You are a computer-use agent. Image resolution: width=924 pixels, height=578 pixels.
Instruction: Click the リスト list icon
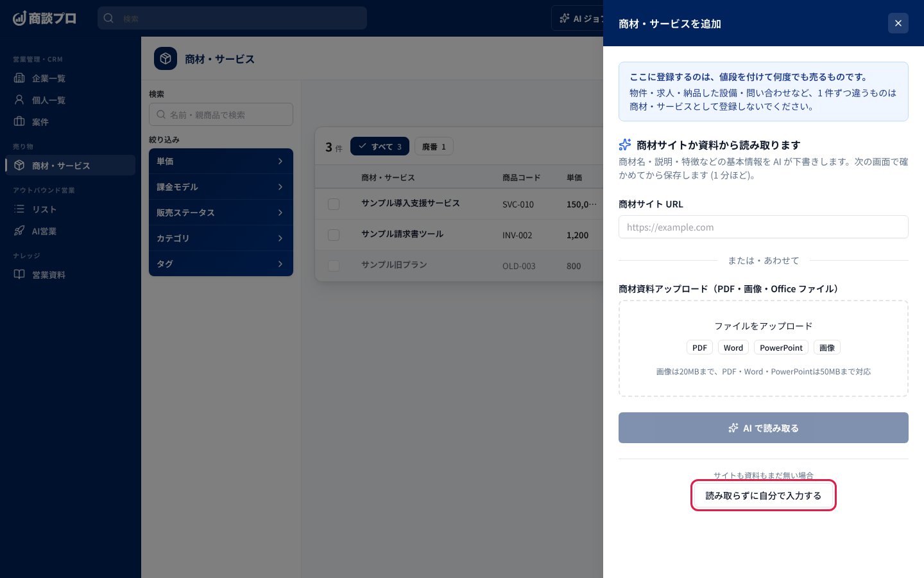click(x=19, y=209)
